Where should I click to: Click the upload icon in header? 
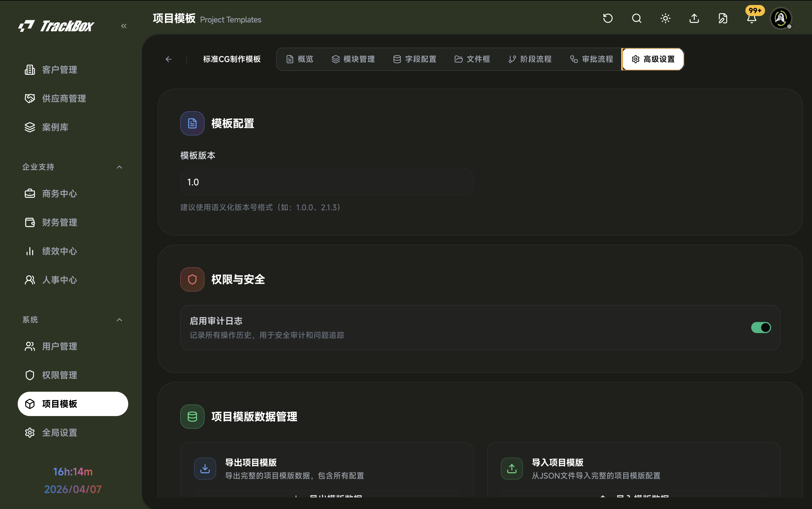(x=694, y=18)
